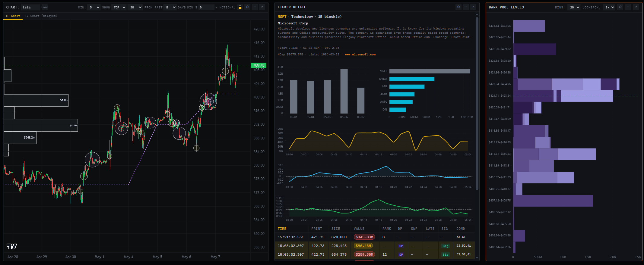The height and width of the screenshot is (265, 644).
Task: Click the DP badge on the $289.30M row
Action: pyautogui.click(x=401, y=255)
